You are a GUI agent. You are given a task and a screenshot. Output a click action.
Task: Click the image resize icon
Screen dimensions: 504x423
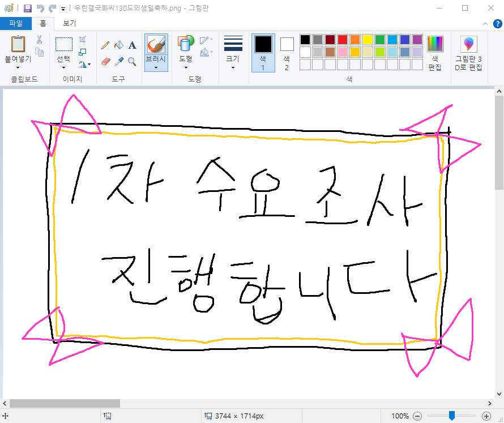coord(83,52)
